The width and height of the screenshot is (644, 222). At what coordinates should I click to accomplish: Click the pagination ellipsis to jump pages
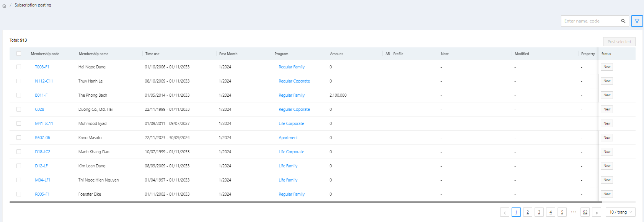tap(573, 212)
